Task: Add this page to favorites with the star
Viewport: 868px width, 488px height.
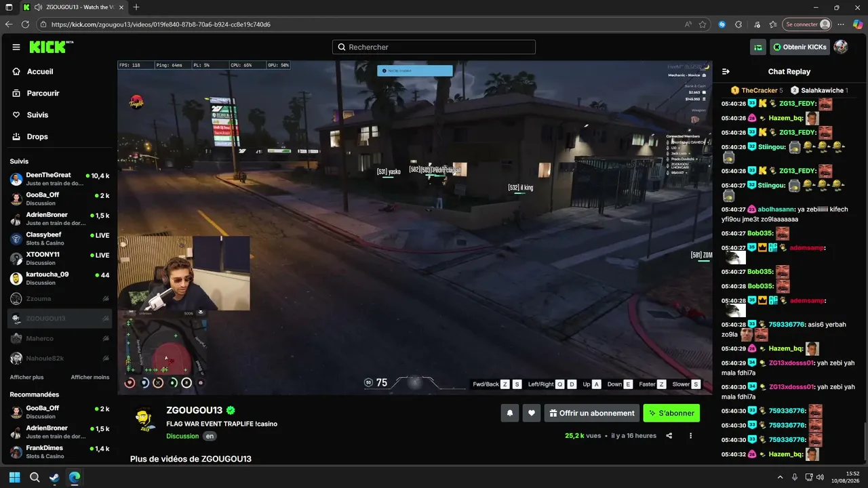Action: (x=703, y=24)
